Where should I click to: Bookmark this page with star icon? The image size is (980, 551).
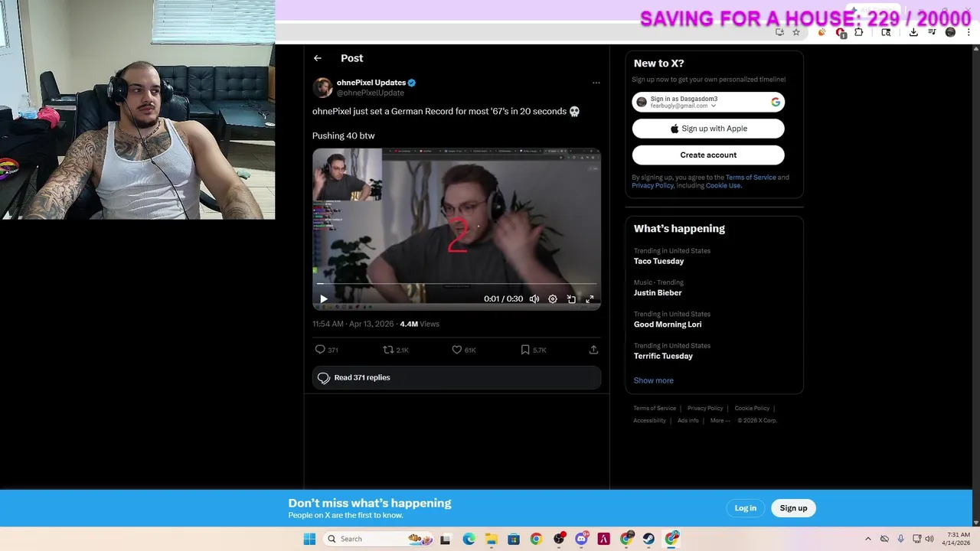(796, 32)
